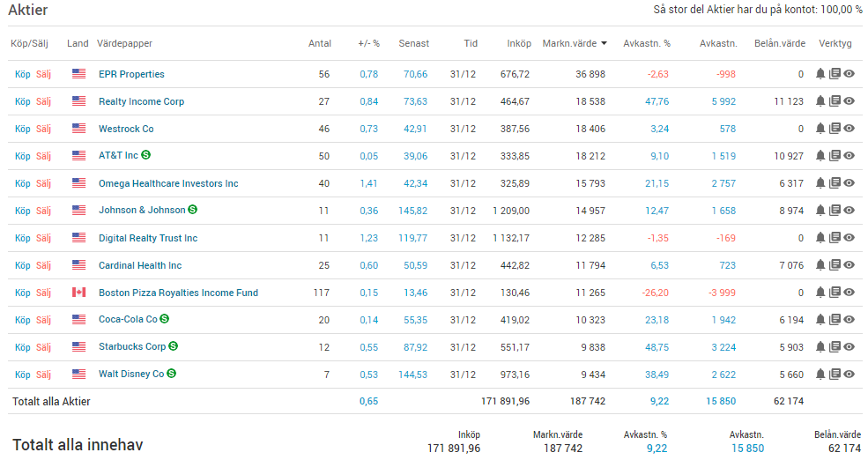The height and width of the screenshot is (460, 868).
Task: Open news icon for Realty Income Corp
Action: point(835,100)
